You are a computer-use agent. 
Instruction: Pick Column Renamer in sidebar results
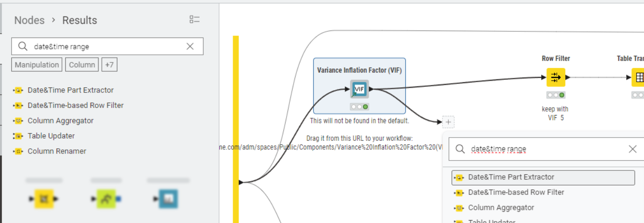tap(57, 151)
